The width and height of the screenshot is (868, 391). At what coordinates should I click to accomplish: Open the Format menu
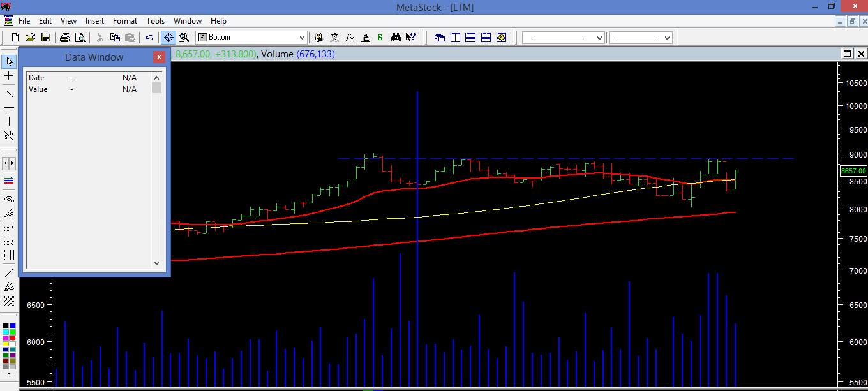coord(125,21)
